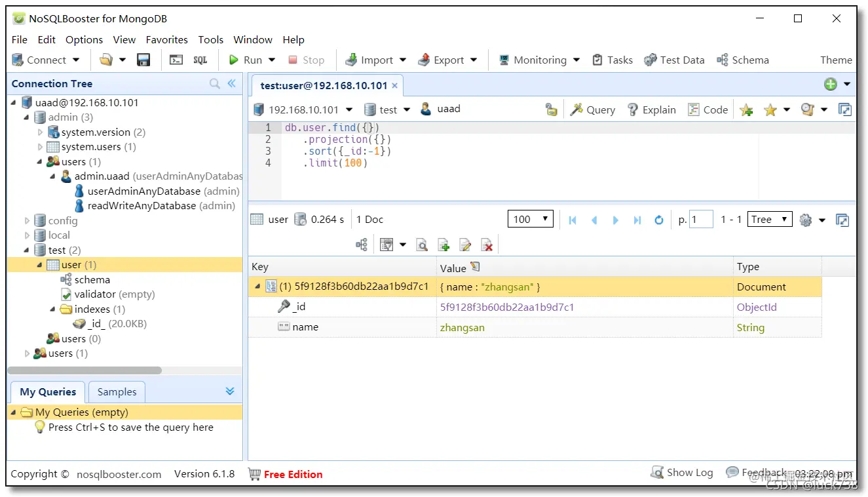Go to last page of results

(x=637, y=220)
